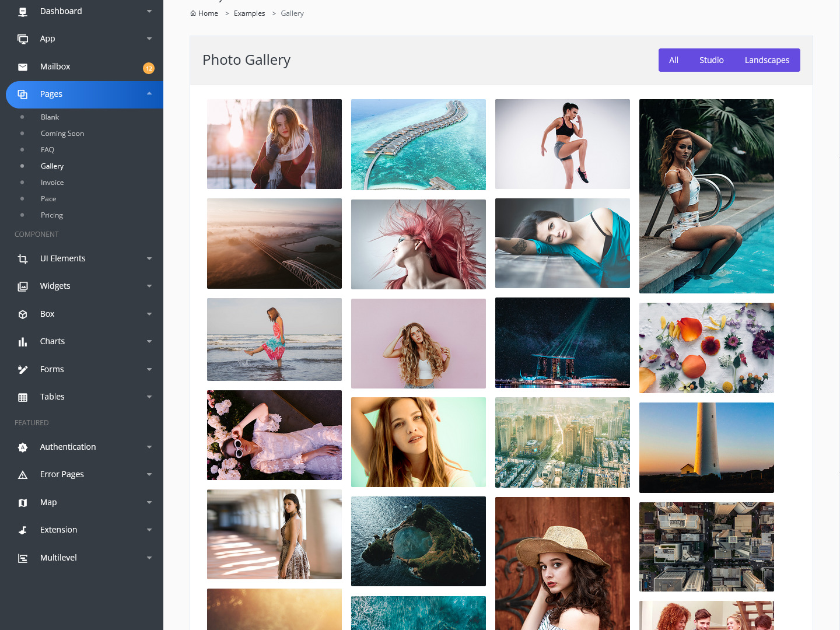Open the rooftop buildings top-down photo
This screenshot has height=630, width=840.
706,547
